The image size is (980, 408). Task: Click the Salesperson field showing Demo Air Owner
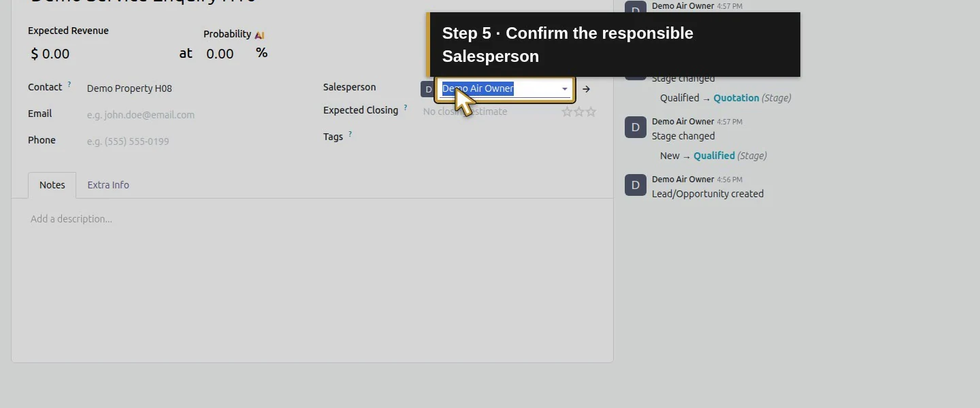504,89
